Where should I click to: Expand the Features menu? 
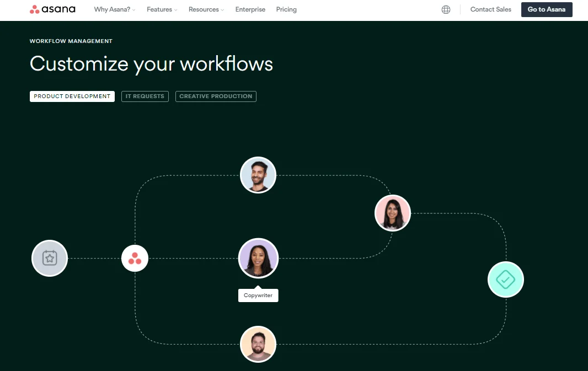162,9
